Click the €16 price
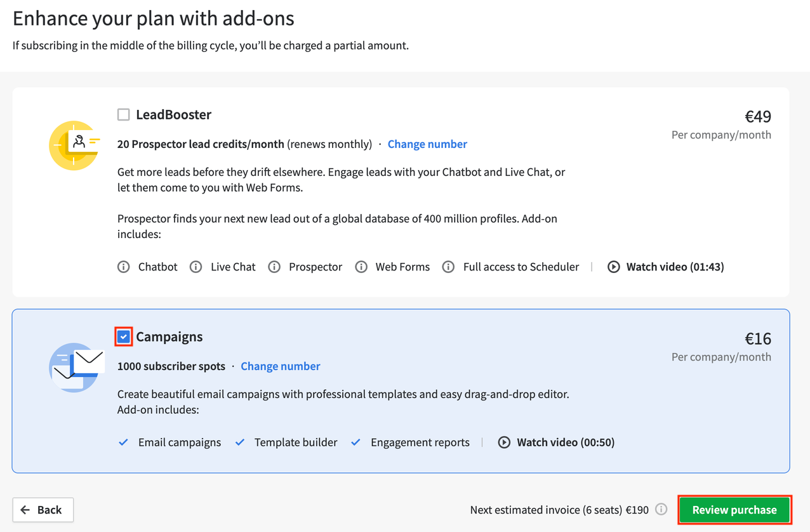 coord(758,339)
